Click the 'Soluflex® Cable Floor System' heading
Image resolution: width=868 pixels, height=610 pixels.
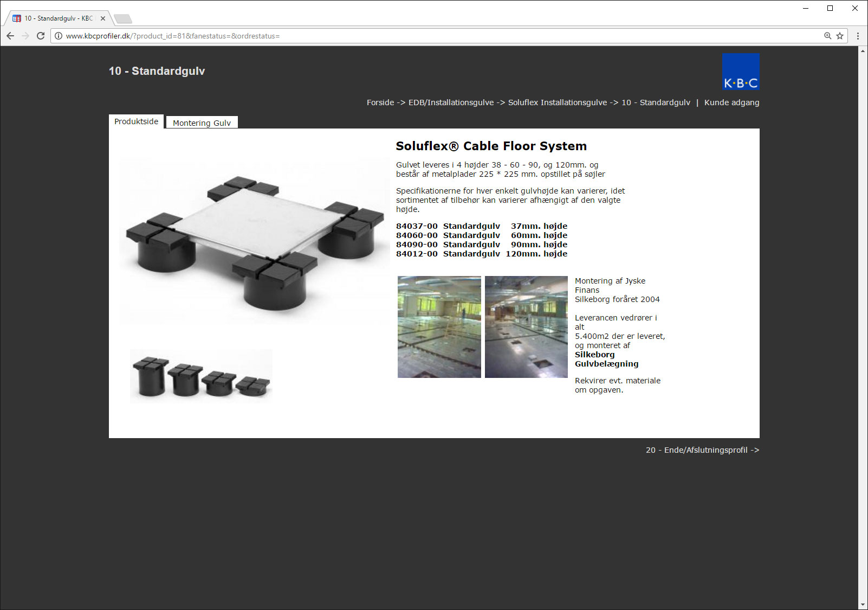(491, 146)
